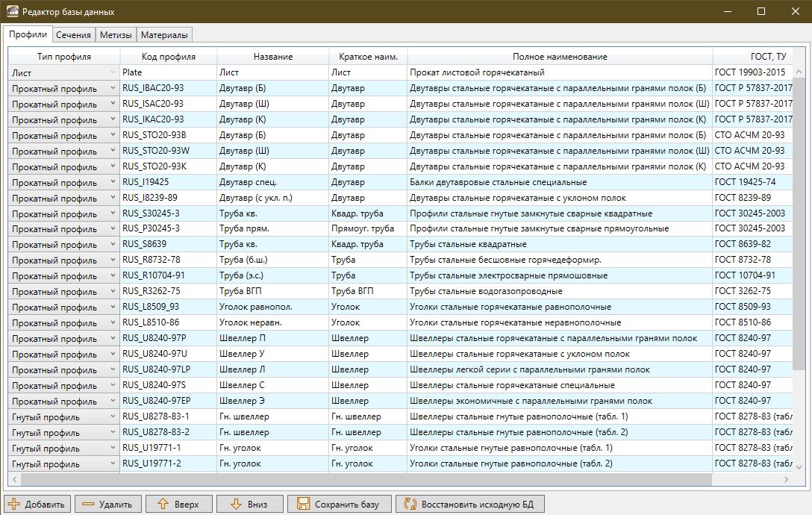The width and height of the screenshot is (812, 515).
Task: Click the restore original database refresh icon
Action: pos(409,505)
